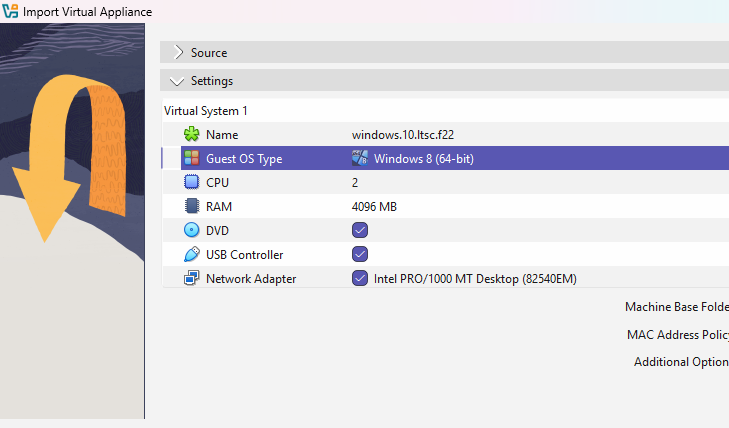Uncheck the DVD checkbox
The image size is (729, 428).
pos(360,231)
